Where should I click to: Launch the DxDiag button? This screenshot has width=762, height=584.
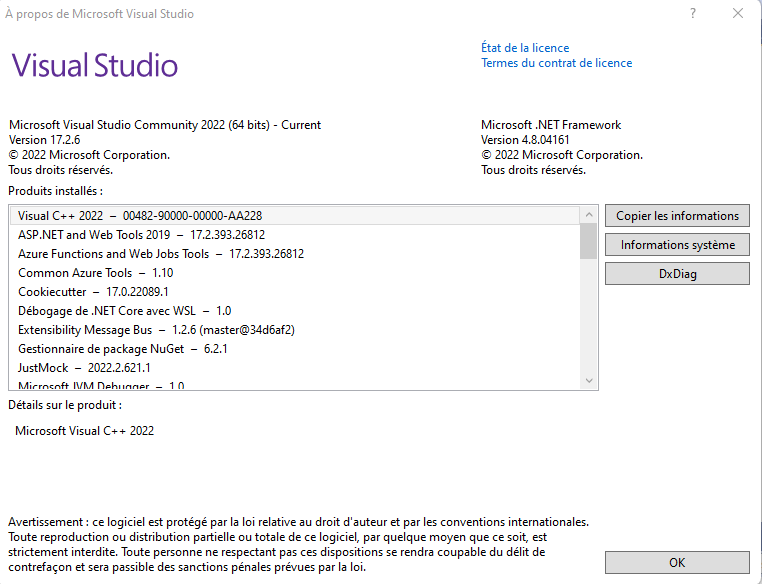(x=677, y=274)
